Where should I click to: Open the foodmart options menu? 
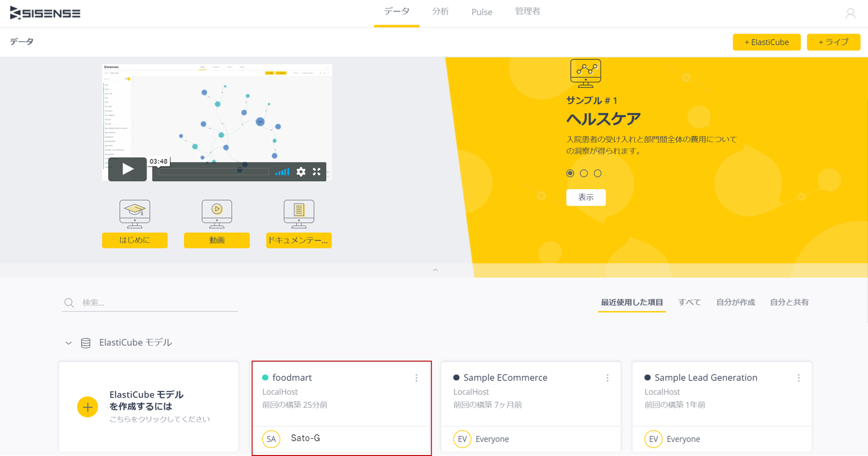(x=417, y=378)
